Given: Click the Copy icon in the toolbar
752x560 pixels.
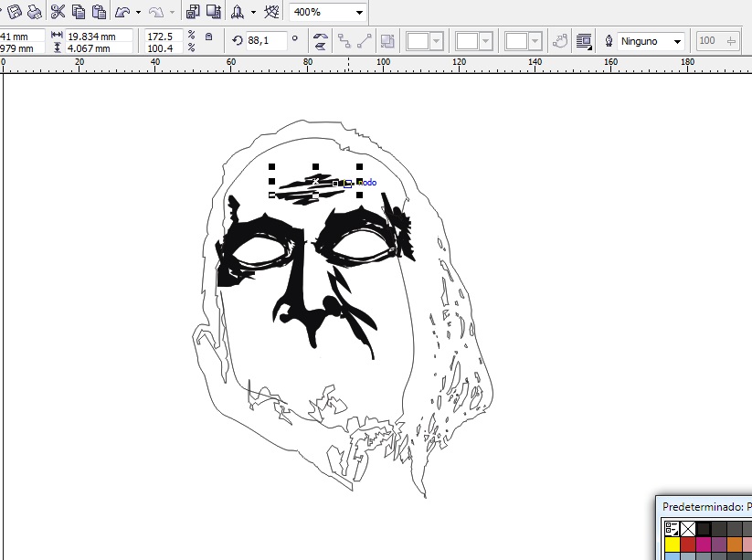Looking at the screenshot, I should (x=79, y=12).
